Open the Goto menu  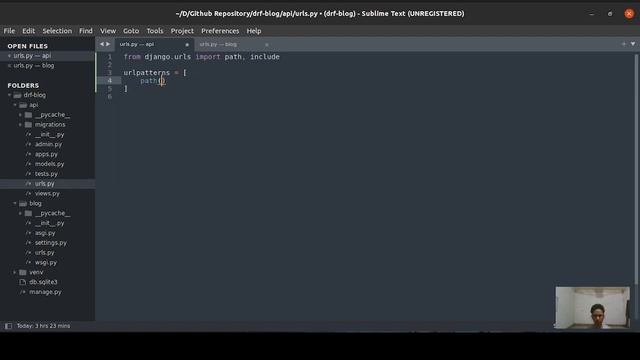[131, 31]
